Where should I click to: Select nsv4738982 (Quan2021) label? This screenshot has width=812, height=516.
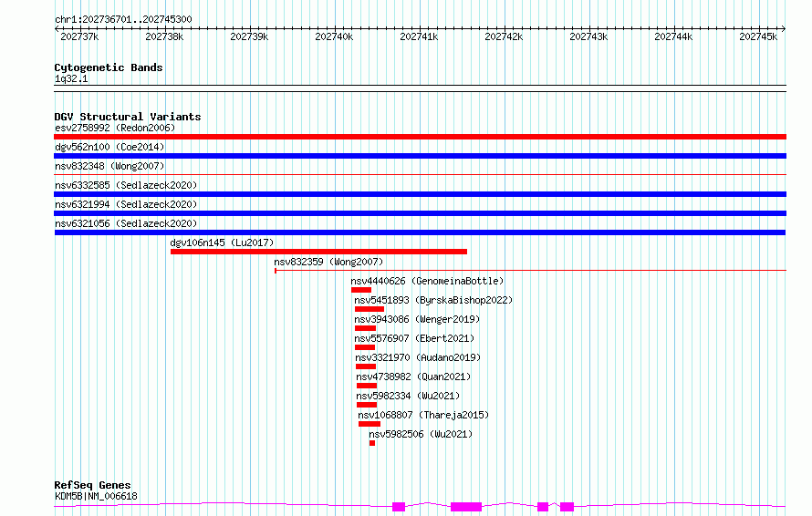pos(413,377)
